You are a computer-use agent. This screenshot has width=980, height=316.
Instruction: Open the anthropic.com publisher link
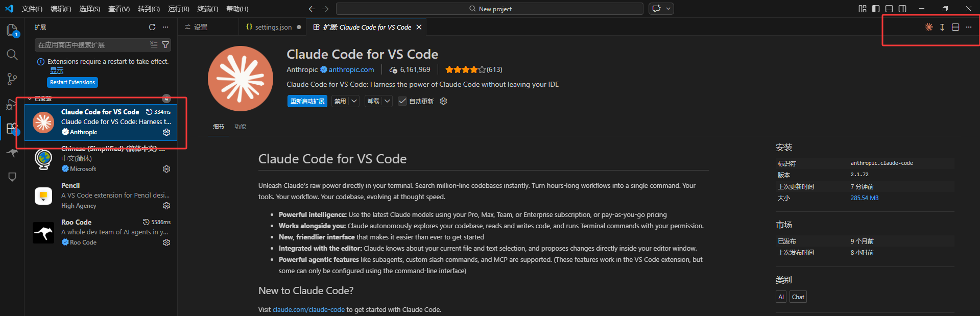(351, 69)
